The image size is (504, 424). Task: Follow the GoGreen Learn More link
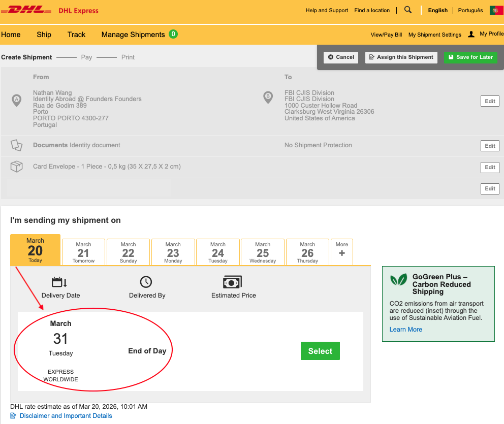coord(405,330)
